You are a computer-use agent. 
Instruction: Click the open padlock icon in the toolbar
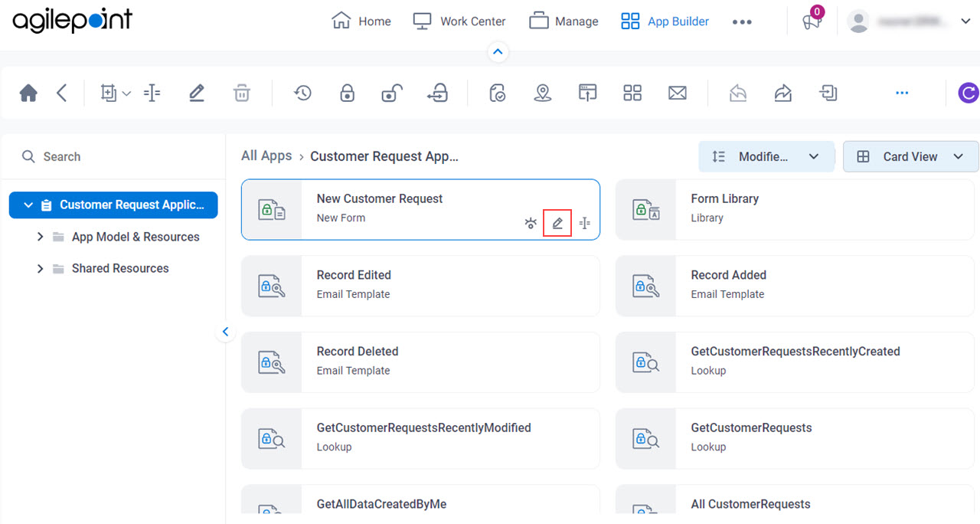click(x=392, y=93)
